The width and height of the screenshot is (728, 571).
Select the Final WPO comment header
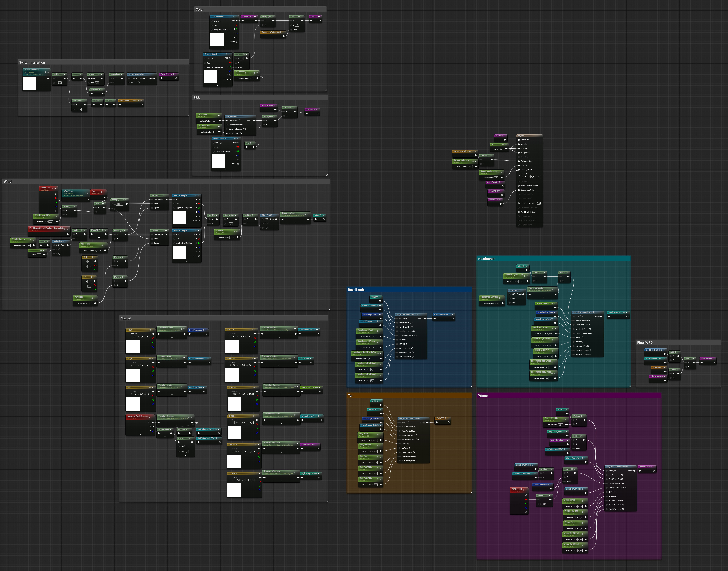click(x=678, y=342)
